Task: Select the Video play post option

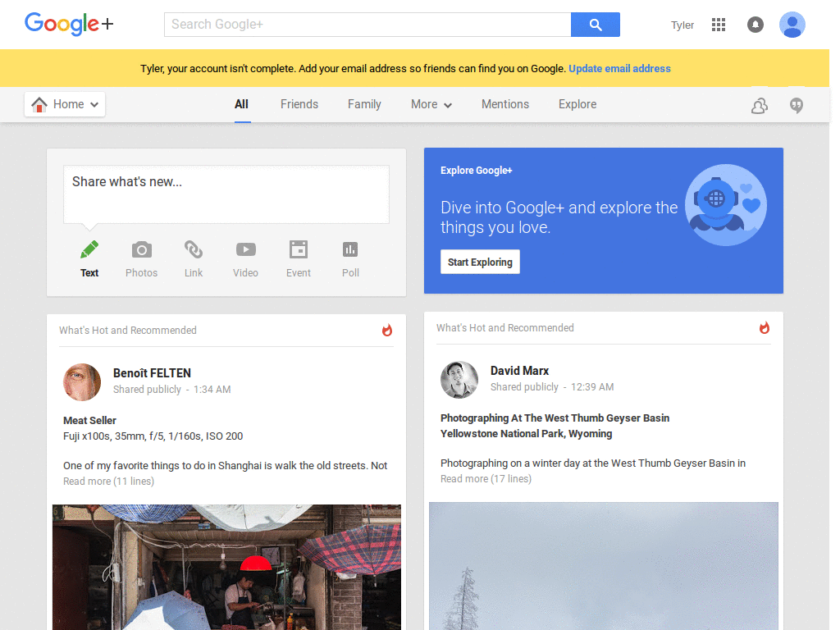Action: pyautogui.click(x=246, y=259)
